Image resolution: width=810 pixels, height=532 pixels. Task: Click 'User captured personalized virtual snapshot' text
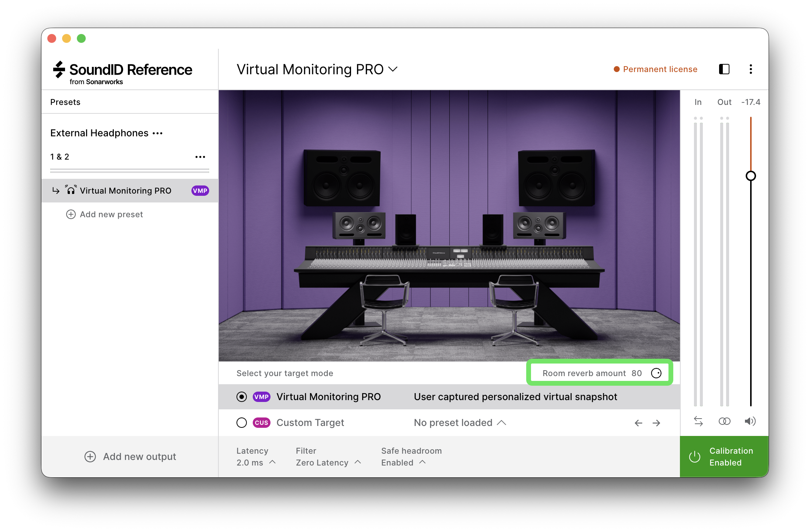(x=515, y=397)
